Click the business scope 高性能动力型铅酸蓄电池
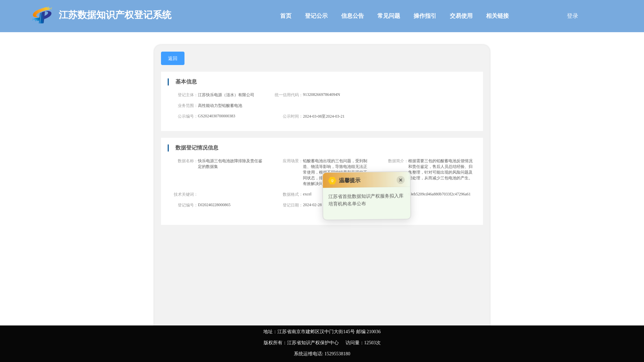Image resolution: width=644 pixels, height=362 pixels. pos(220,106)
